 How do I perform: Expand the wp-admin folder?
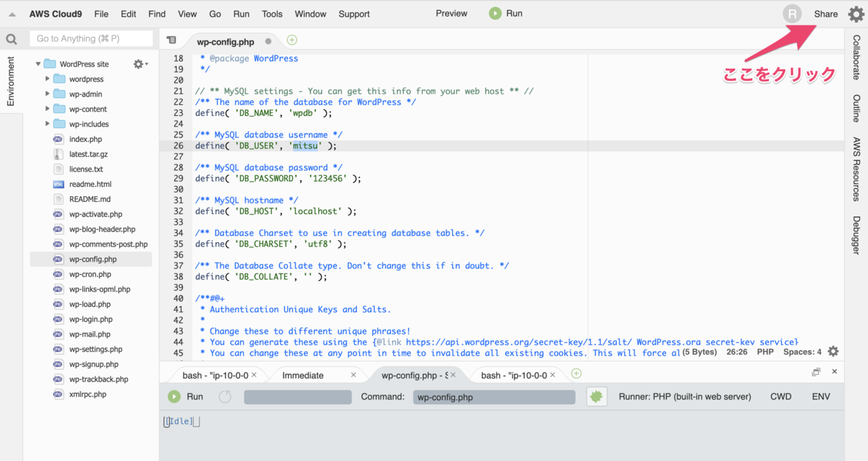tap(48, 94)
